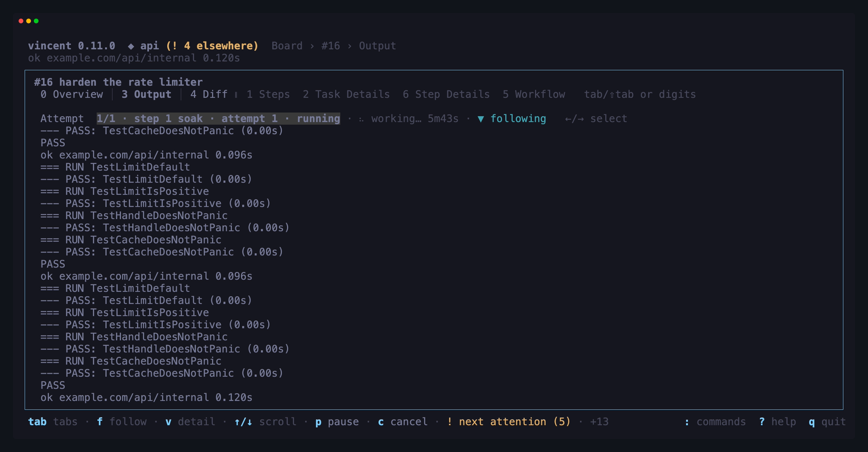Open the 1 Steps tab

pos(268,94)
